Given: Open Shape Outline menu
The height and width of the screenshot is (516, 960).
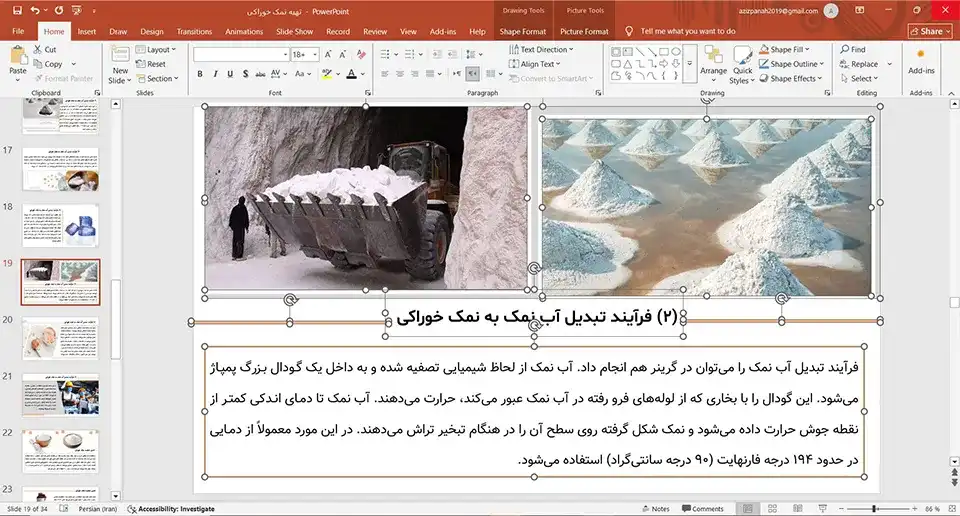Looking at the screenshot, I should point(792,64).
